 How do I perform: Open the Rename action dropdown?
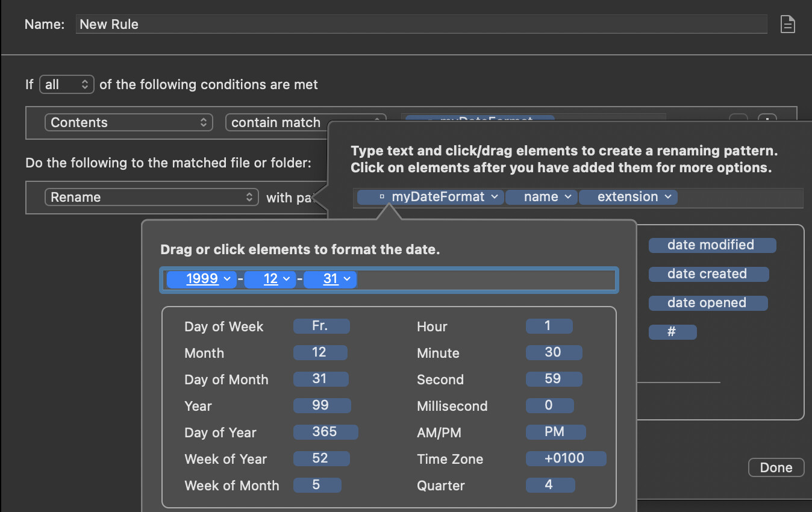(x=151, y=198)
